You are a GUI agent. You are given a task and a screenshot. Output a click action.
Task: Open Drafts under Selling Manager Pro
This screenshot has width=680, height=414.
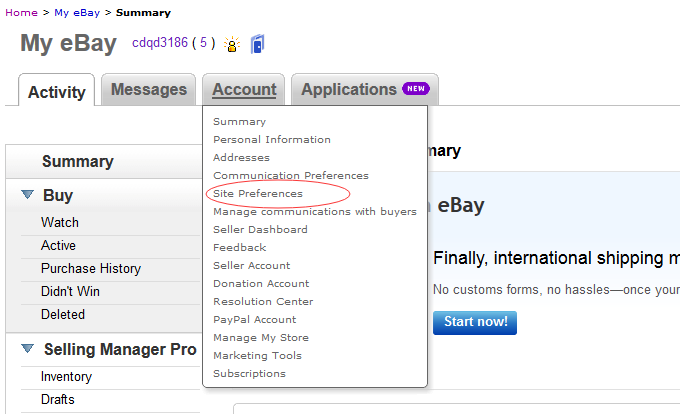tap(58, 399)
